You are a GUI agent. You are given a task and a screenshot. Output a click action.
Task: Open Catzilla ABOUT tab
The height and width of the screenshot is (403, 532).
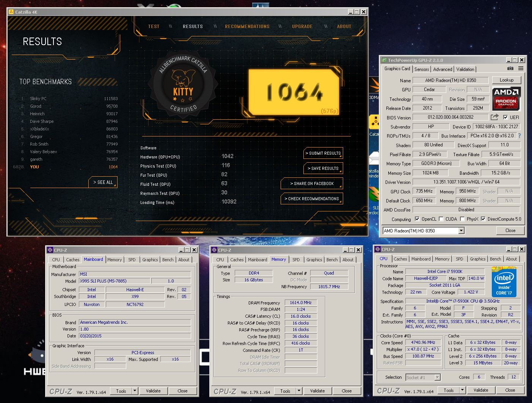pyautogui.click(x=344, y=27)
